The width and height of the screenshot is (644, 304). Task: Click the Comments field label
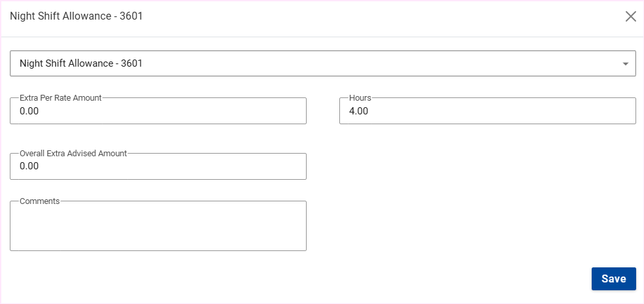[40, 201]
